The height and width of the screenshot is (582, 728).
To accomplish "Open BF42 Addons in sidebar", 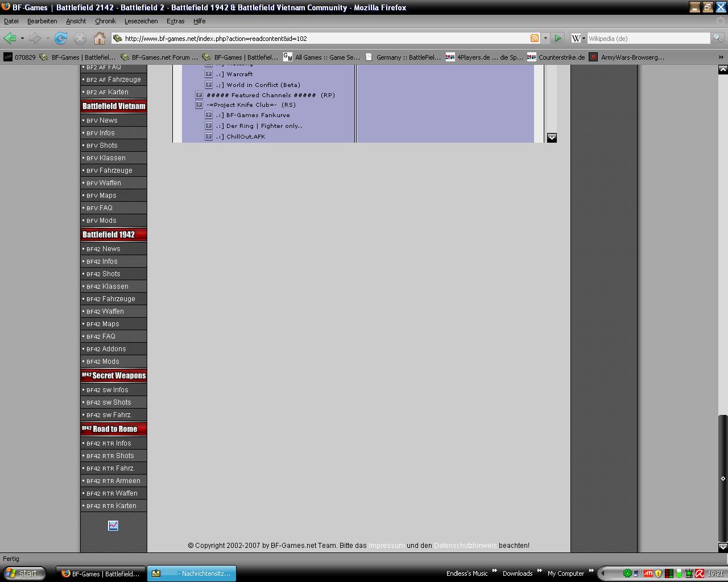I will (114, 349).
